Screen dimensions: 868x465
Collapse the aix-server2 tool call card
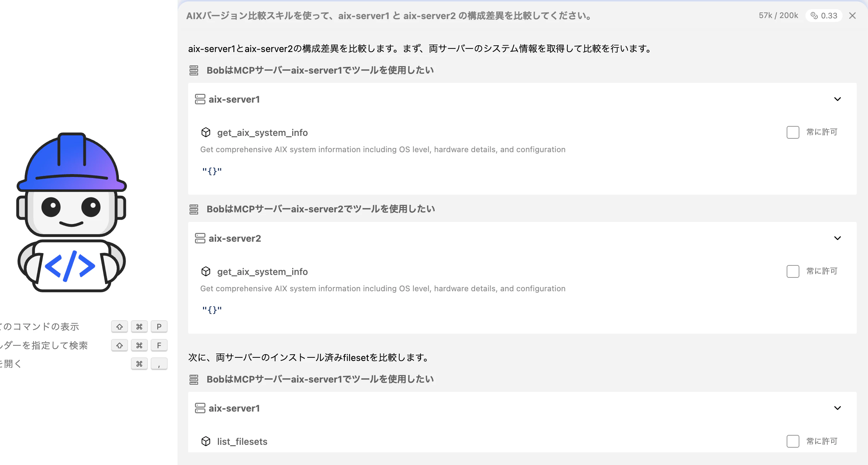[837, 238]
